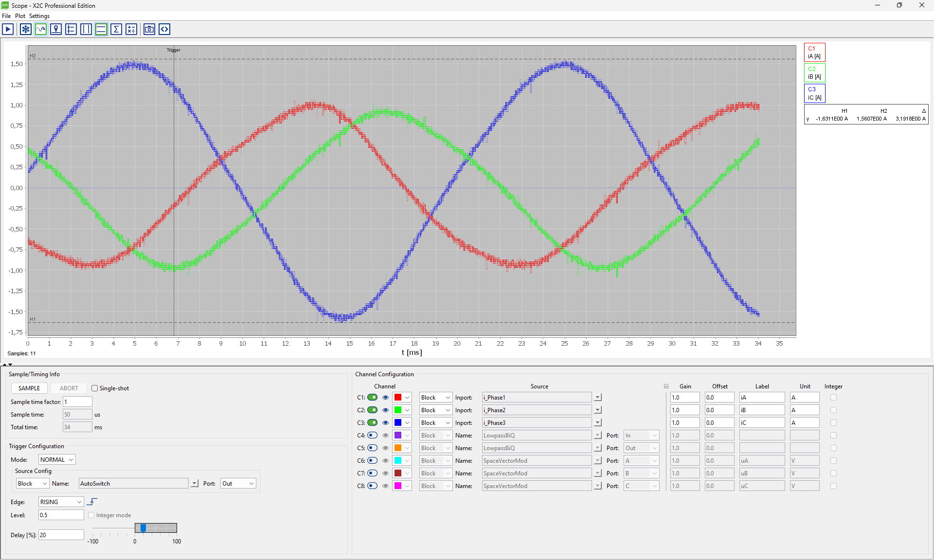The height and width of the screenshot is (560, 934).
Task: Click the AutoSwitch trigger name browse arrow
Action: pos(195,484)
